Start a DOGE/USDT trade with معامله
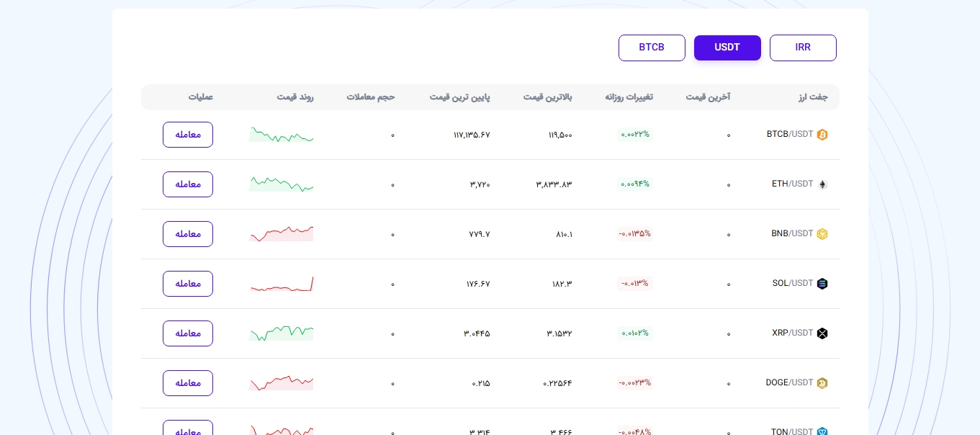The image size is (980, 435). [x=188, y=383]
